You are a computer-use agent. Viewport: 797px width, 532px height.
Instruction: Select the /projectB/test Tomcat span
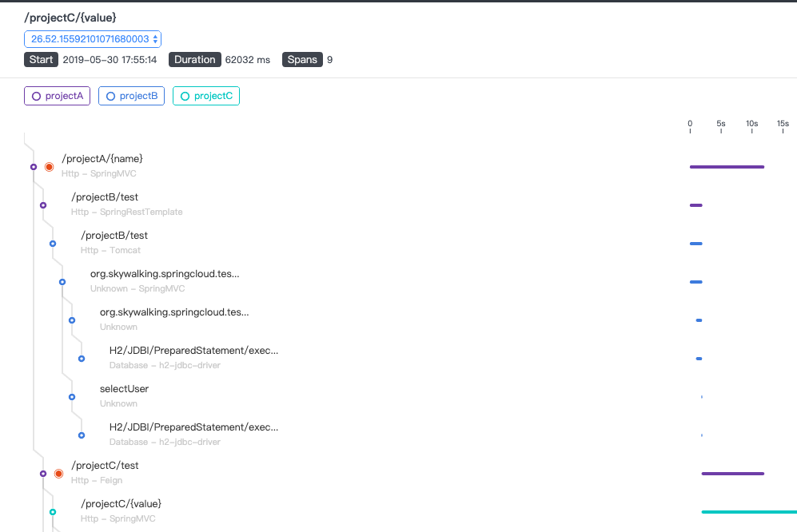(x=114, y=236)
